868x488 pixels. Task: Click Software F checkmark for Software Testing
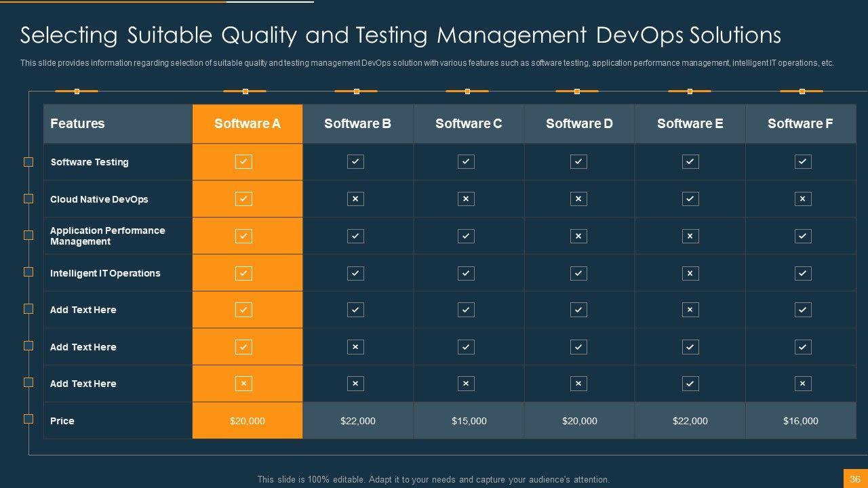(802, 161)
